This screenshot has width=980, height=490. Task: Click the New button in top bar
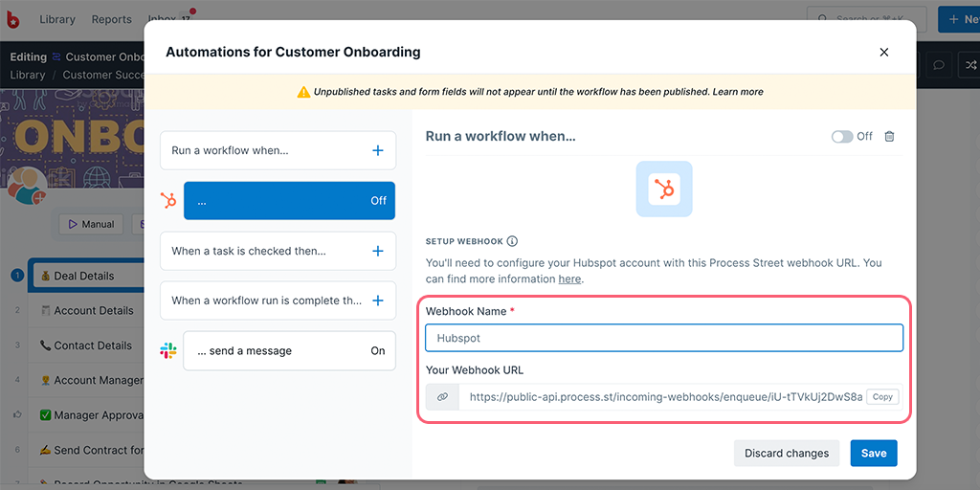coord(959,19)
